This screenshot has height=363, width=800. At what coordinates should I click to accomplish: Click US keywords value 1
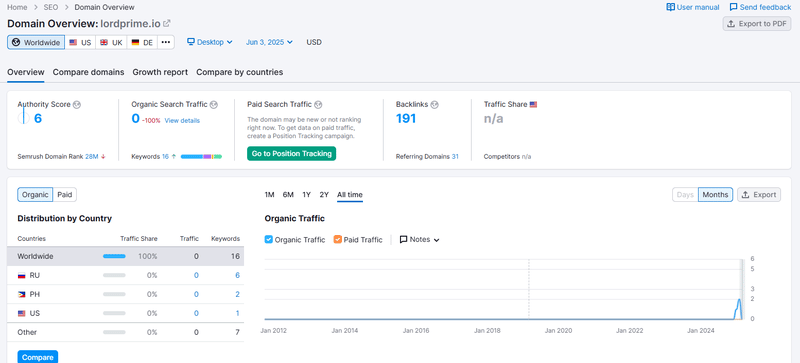237,313
